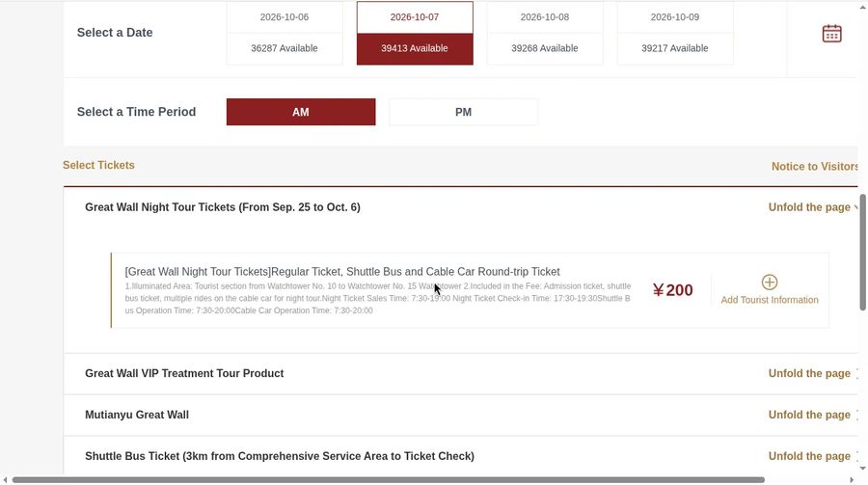Click the Great Wall Night Tour Tickets heading
Viewport: 868px width, 485px height.
click(223, 207)
